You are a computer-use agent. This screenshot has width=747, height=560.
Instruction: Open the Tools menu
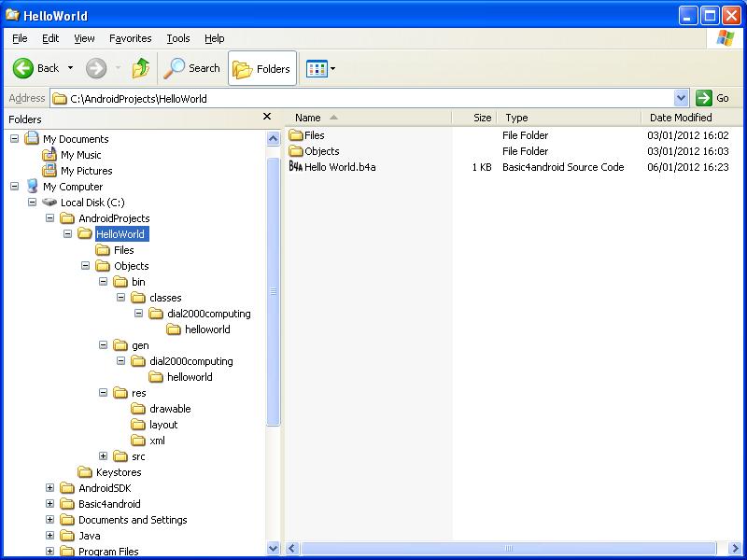178,38
